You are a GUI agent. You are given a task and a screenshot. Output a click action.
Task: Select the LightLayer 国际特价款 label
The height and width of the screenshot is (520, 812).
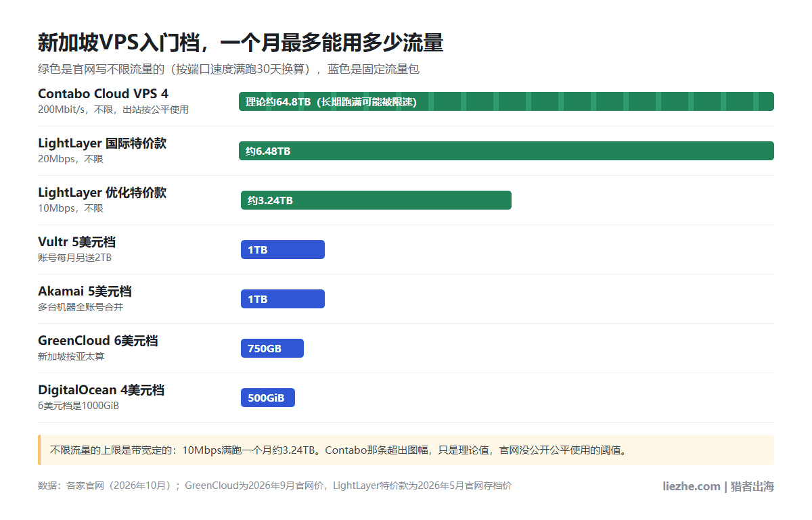[102, 143]
